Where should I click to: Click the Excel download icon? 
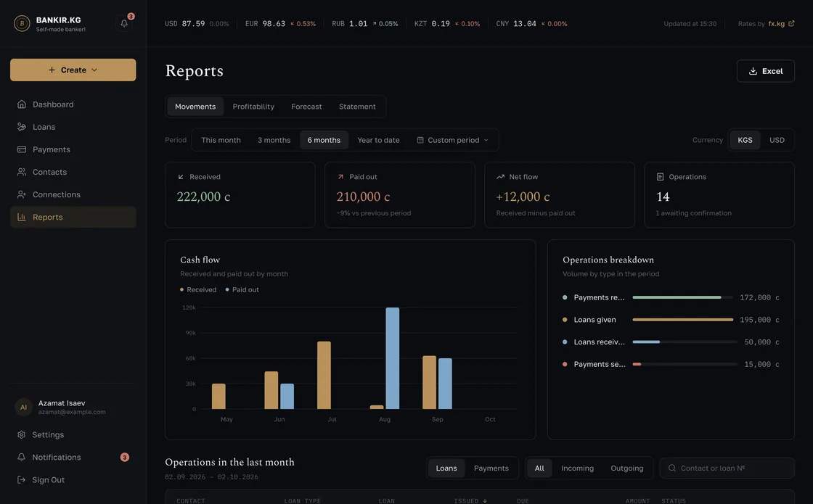point(753,71)
